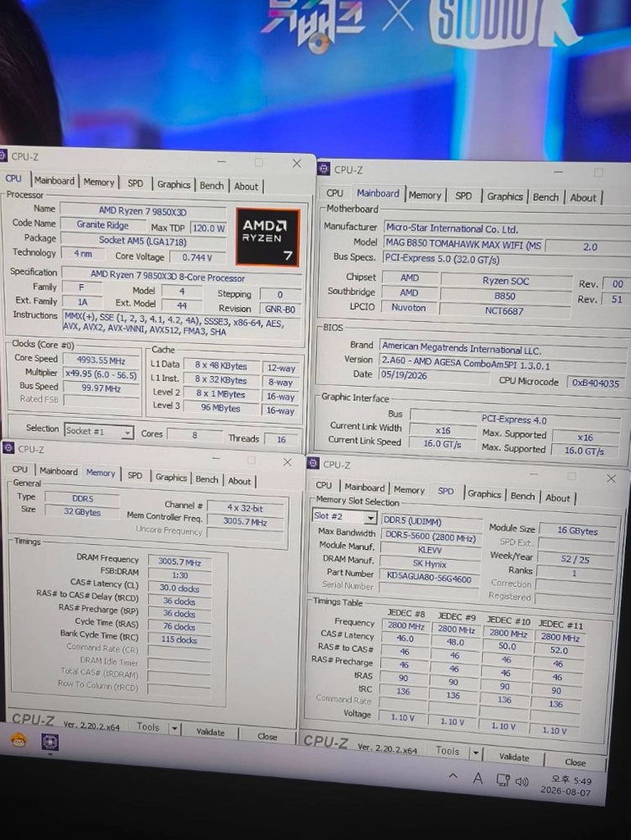Select Graphics tab in SPD window
The image size is (631, 840).
pos(484,494)
